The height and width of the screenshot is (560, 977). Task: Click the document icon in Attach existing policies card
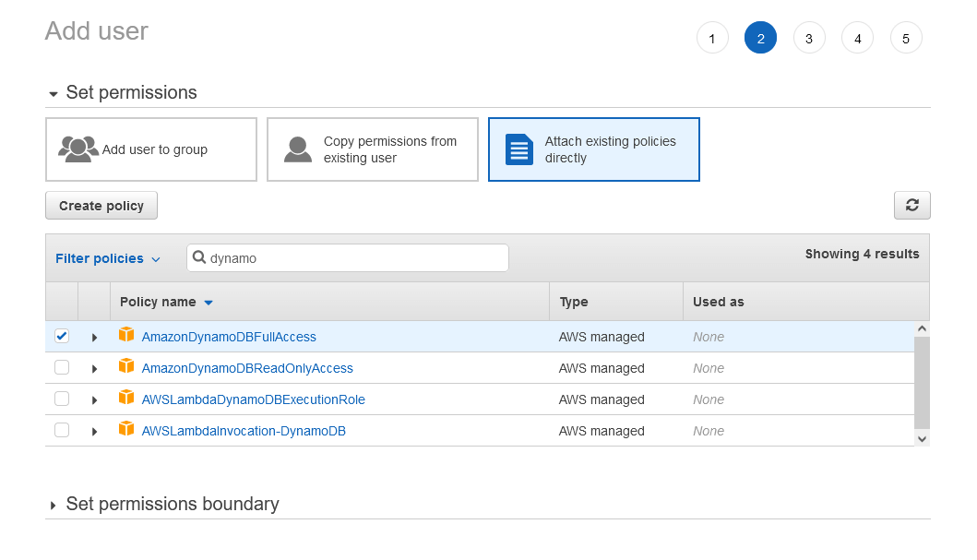(x=519, y=149)
